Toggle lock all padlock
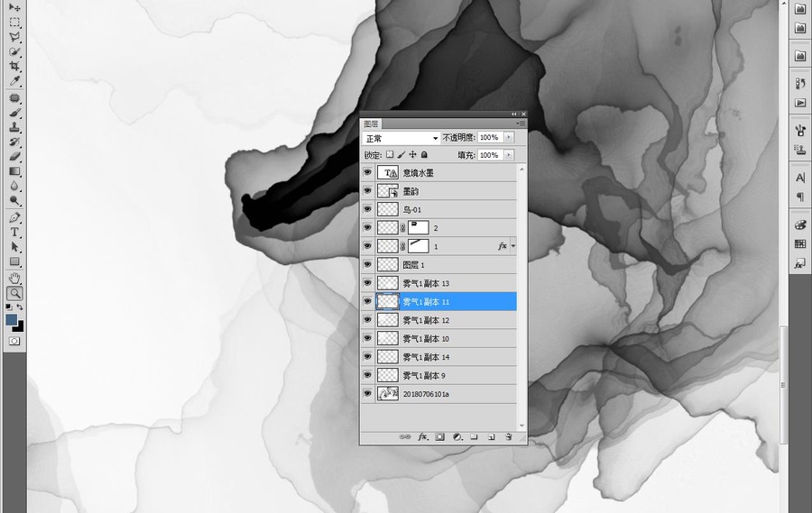 424,155
